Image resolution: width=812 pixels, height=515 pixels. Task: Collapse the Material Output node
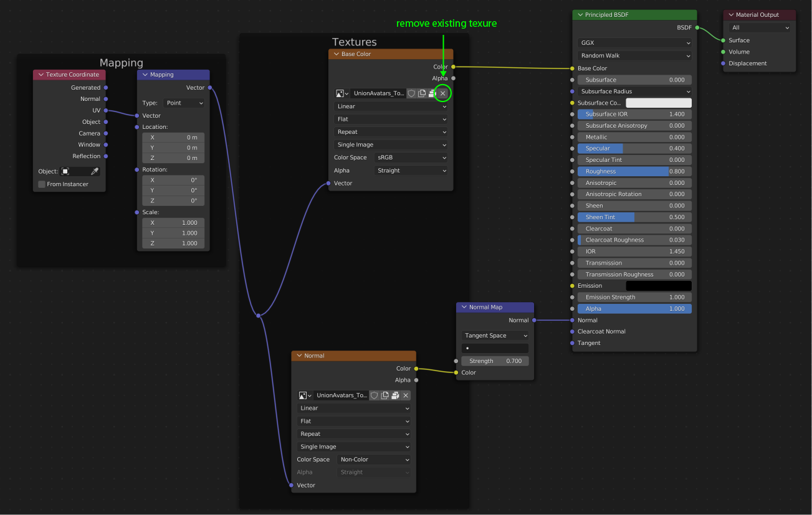[731, 15]
